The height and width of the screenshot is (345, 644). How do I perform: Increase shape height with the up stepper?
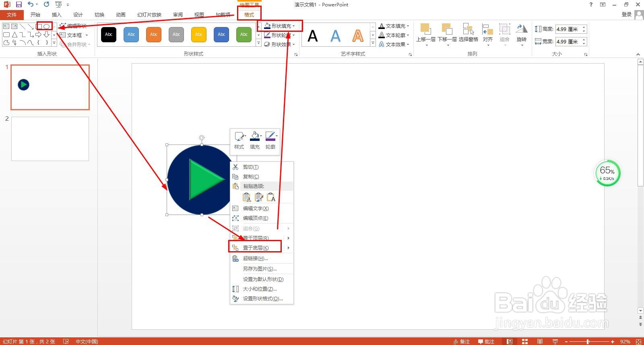[584, 27]
